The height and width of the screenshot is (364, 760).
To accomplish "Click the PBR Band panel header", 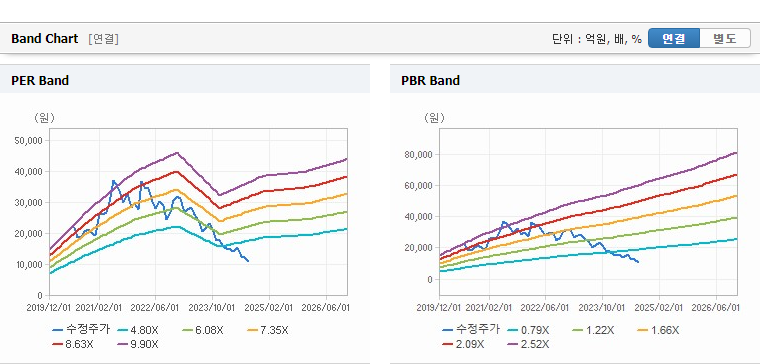I will (x=575, y=80).
